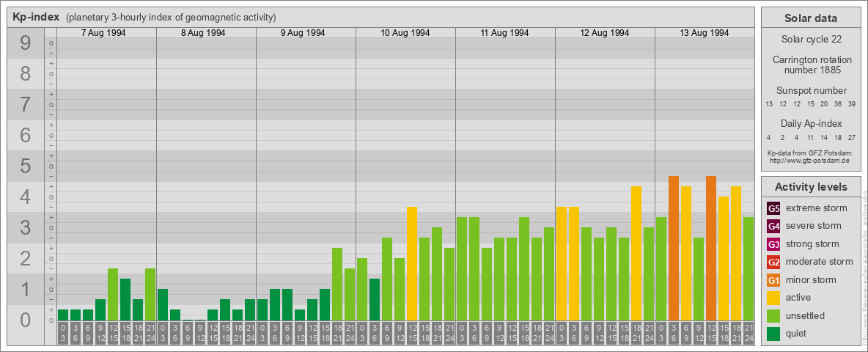Click the 21-24 bar on 13 Aug
Image resolution: width=868 pixels, height=352 pixels.
point(748,268)
